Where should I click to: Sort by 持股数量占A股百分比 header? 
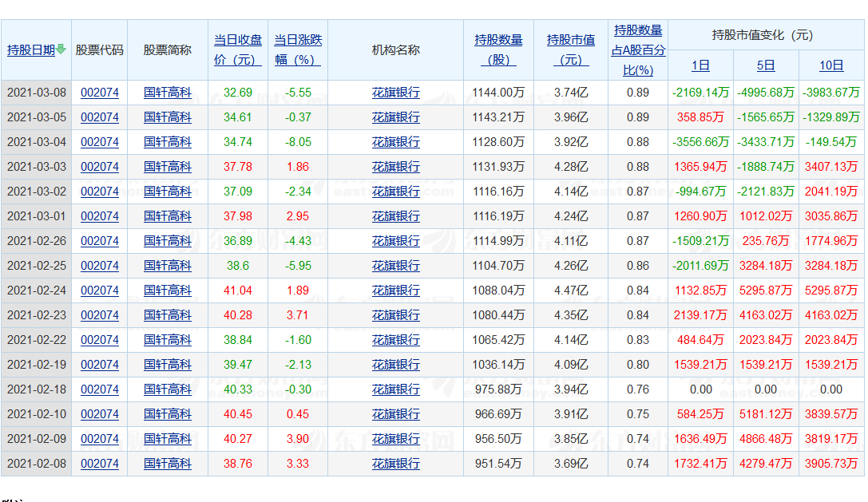[638, 50]
